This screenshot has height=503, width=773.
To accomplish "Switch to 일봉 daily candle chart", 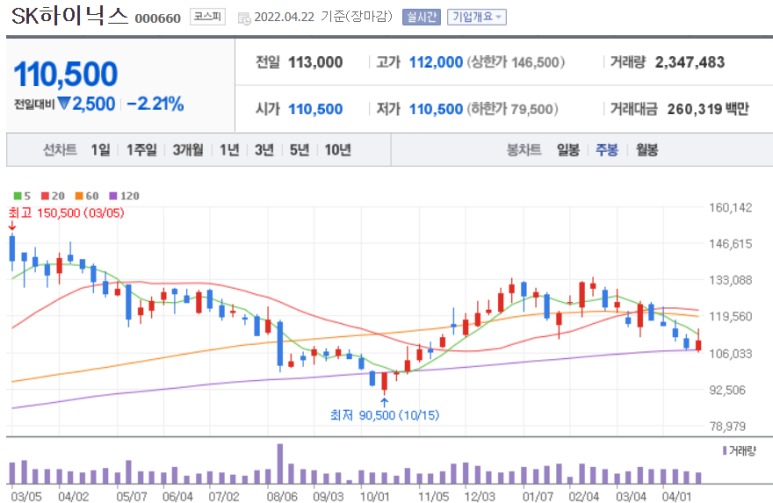I will [x=568, y=150].
